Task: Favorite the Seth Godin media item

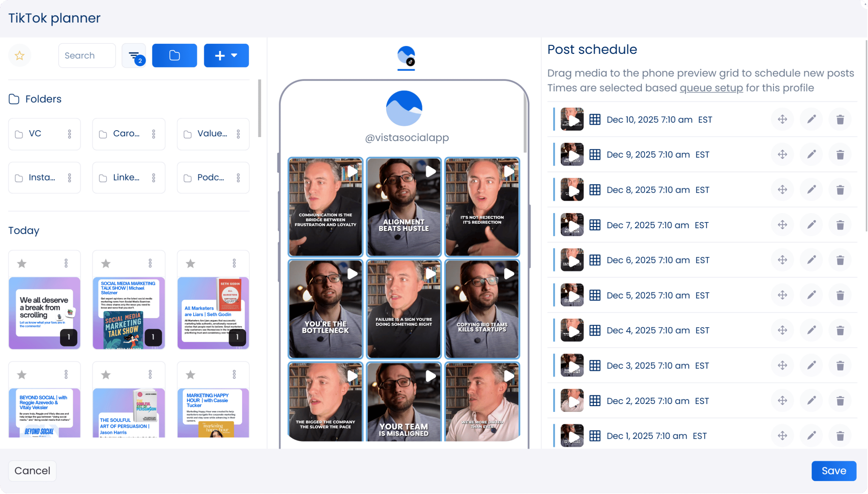Action: tap(190, 264)
